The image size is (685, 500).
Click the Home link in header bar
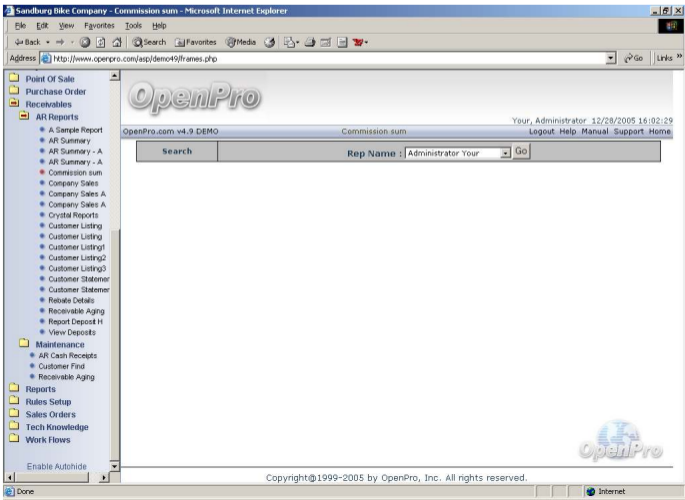click(660, 131)
